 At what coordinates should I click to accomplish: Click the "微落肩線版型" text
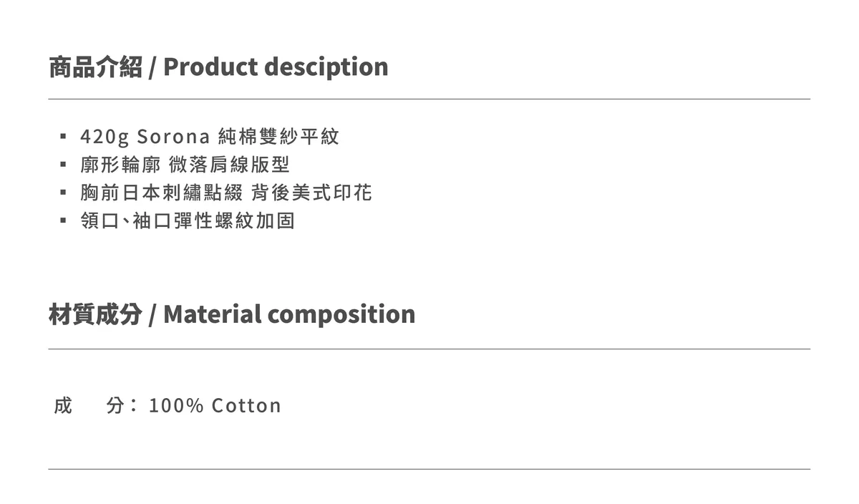(x=229, y=165)
